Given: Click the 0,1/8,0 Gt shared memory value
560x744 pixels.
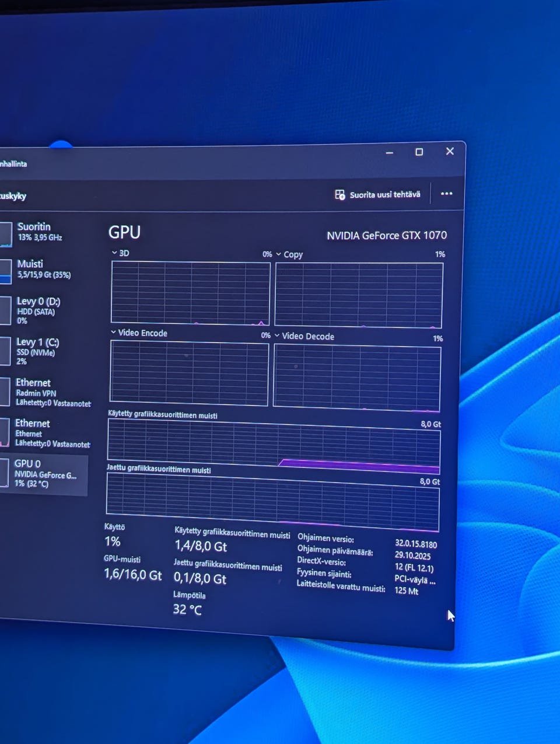Looking at the screenshot, I should [x=200, y=578].
